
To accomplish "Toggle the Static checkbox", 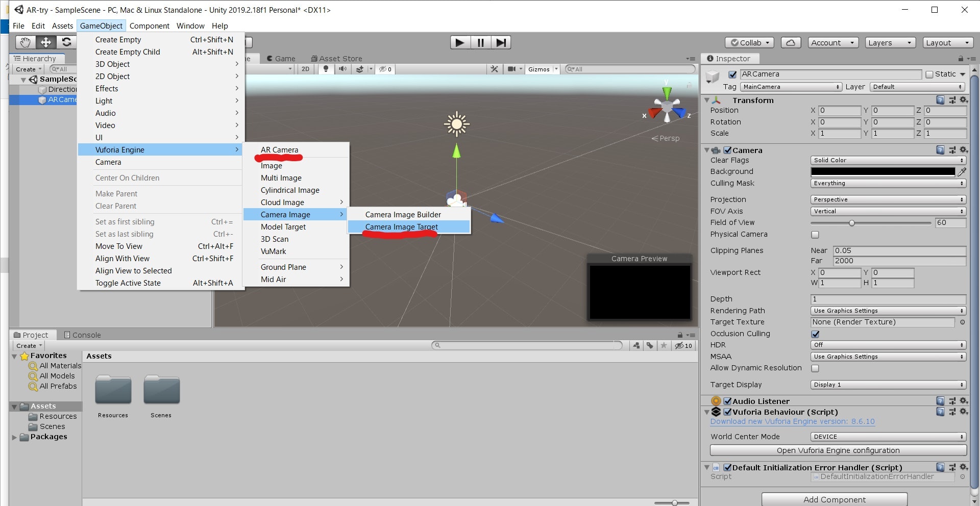I will [929, 74].
